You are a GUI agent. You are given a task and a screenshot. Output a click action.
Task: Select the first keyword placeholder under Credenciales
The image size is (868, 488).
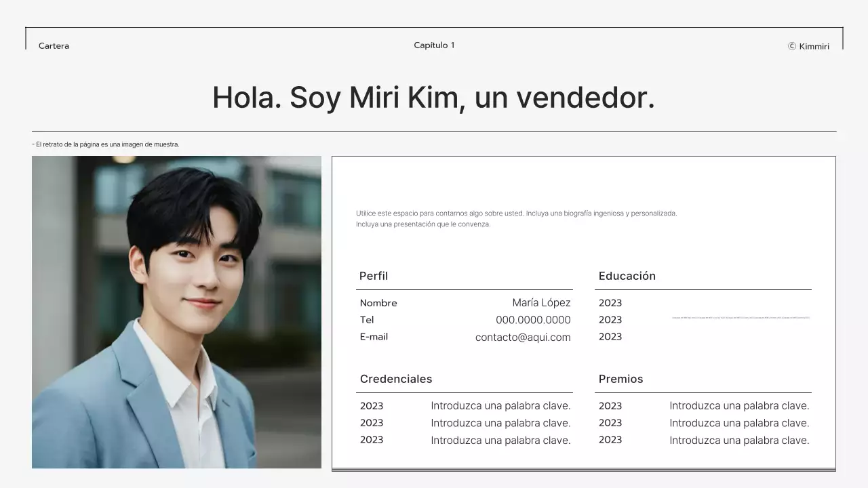click(x=500, y=405)
